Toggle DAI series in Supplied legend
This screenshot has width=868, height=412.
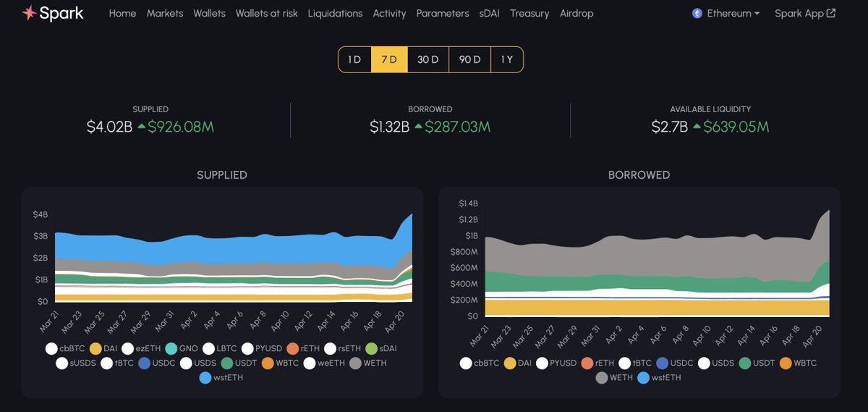pos(103,348)
